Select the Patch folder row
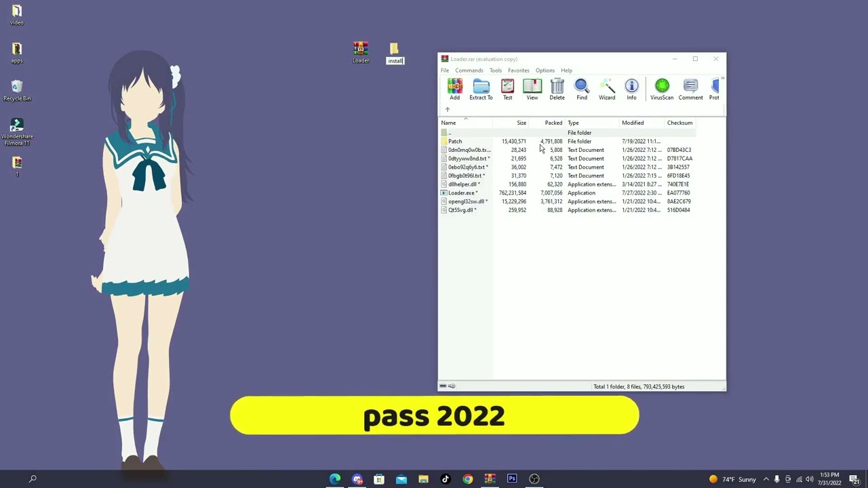 (568, 141)
